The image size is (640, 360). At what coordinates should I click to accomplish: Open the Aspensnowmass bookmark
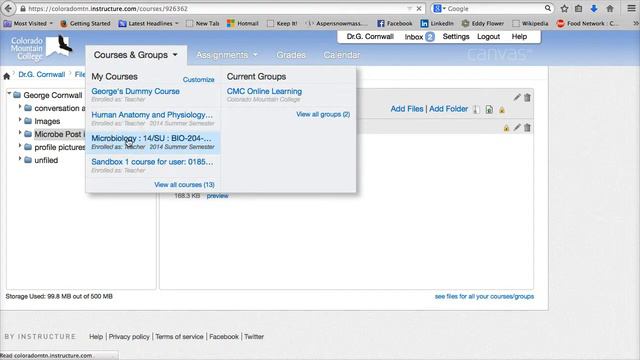(x=337, y=23)
